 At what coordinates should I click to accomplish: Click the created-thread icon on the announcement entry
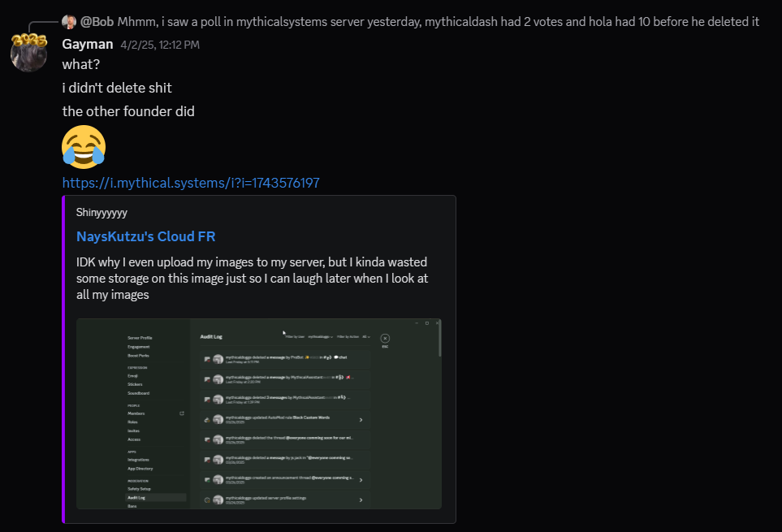(x=207, y=478)
